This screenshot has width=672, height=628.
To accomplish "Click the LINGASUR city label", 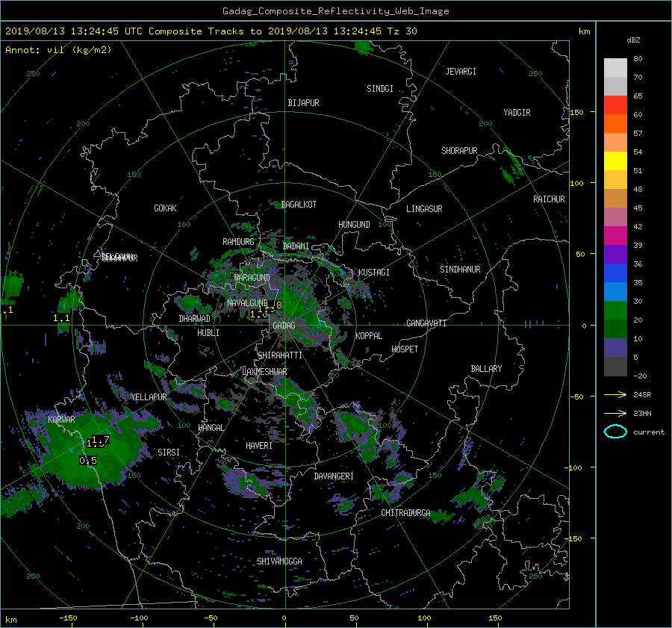I will click(x=424, y=209).
